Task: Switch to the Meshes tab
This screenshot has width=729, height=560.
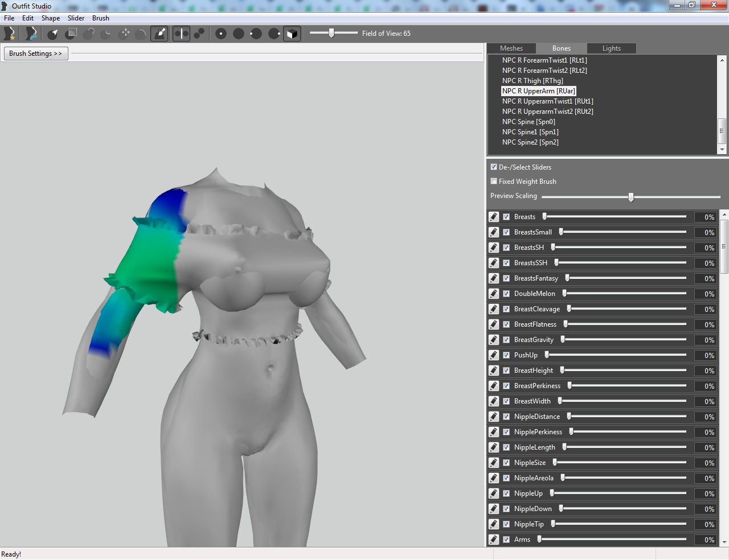Action: pyautogui.click(x=511, y=48)
